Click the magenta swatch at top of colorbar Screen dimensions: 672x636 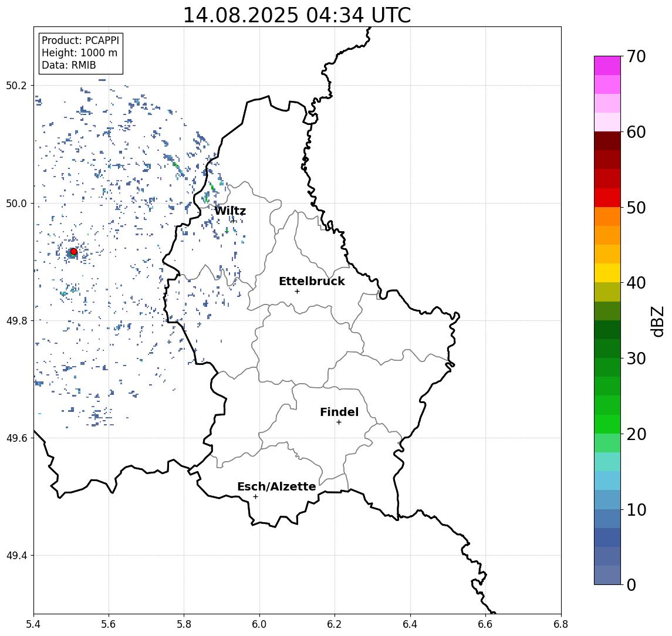coord(607,66)
